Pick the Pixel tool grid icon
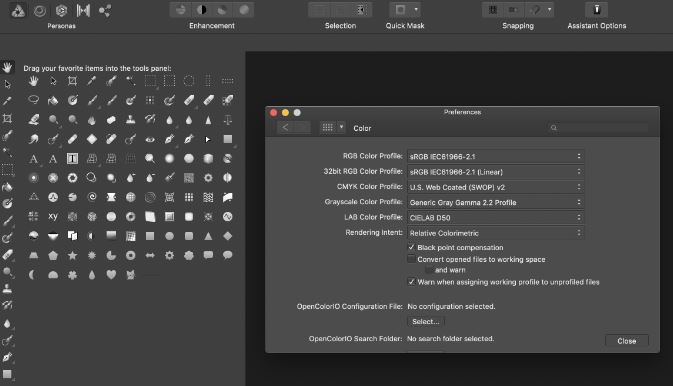The width and height of the screenshot is (673, 386). [150, 100]
